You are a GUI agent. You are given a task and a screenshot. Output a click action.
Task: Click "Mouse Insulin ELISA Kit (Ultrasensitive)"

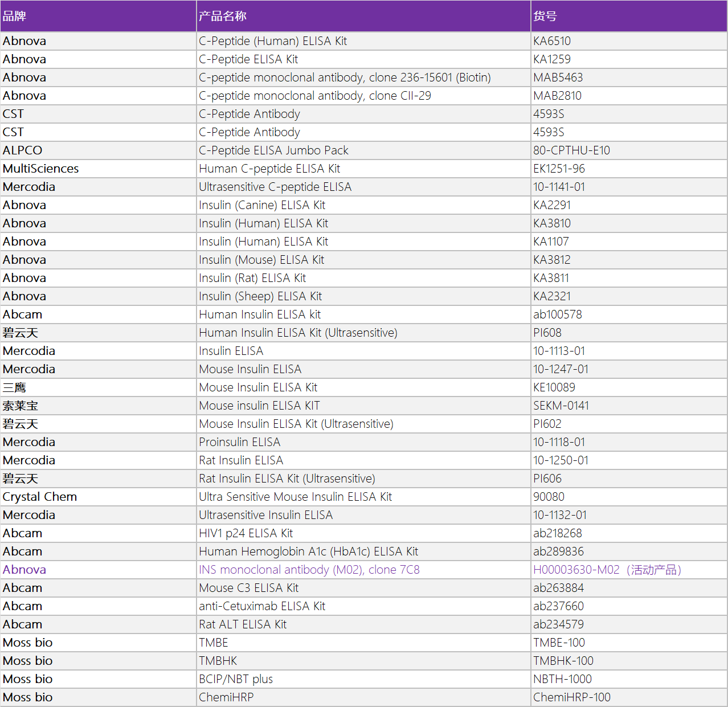(x=296, y=424)
